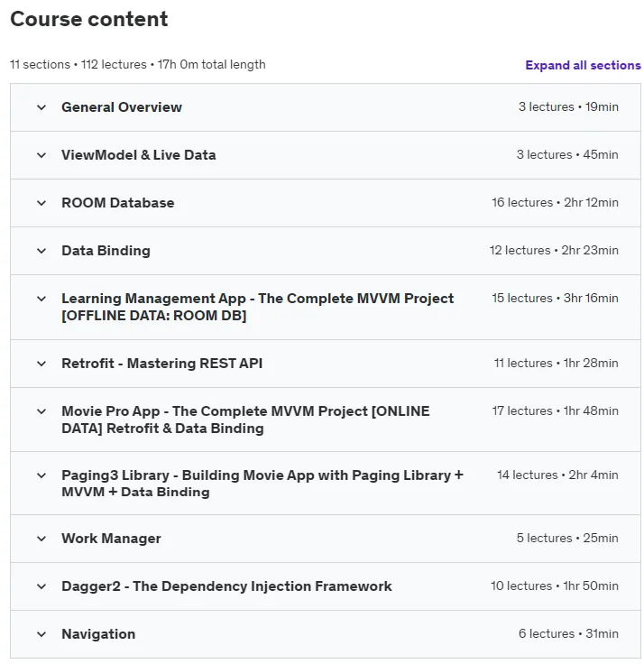Expand the Navigation section chevron

click(x=41, y=635)
